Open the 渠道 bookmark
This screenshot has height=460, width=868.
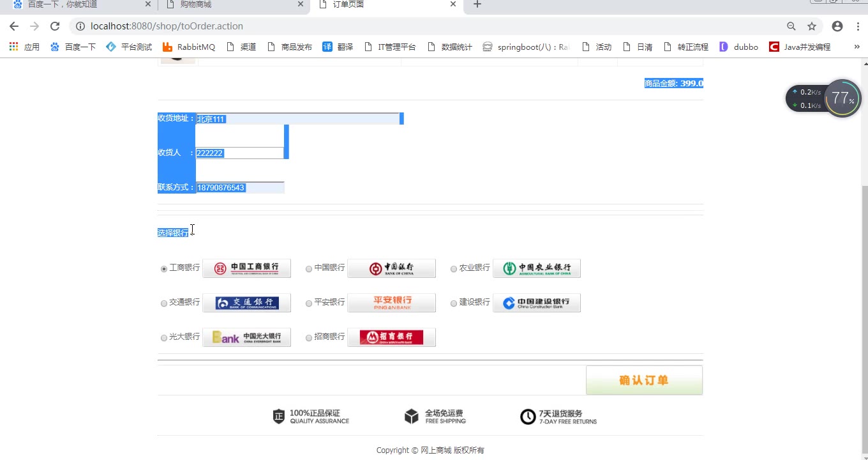(241, 47)
